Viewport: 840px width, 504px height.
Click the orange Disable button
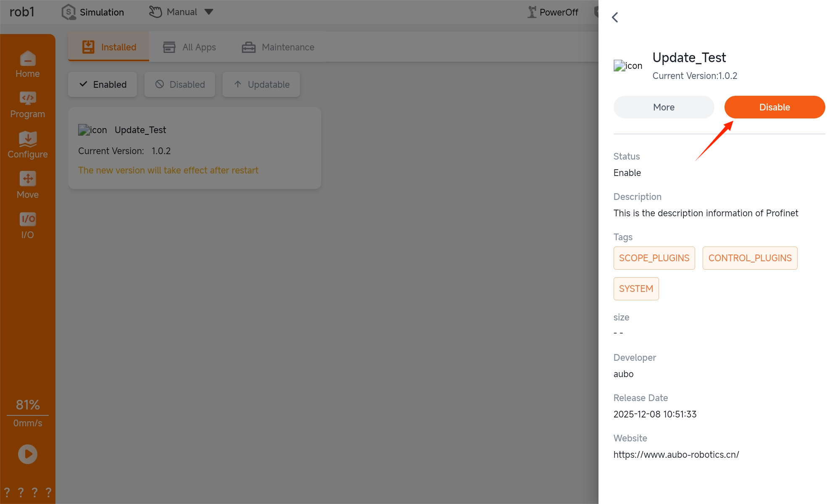(774, 107)
